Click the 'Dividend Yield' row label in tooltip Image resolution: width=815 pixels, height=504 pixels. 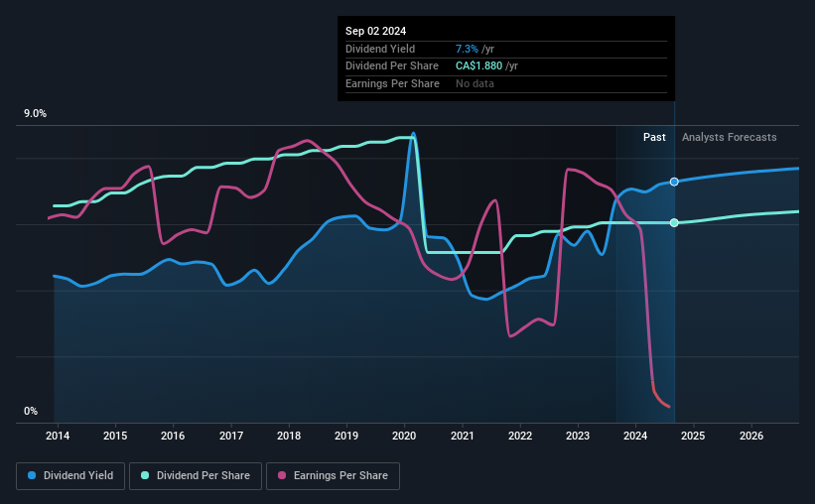(380, 49)
